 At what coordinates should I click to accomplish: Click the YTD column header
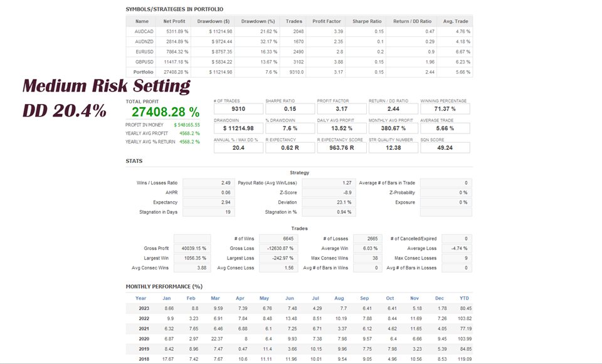pos(464,298)
